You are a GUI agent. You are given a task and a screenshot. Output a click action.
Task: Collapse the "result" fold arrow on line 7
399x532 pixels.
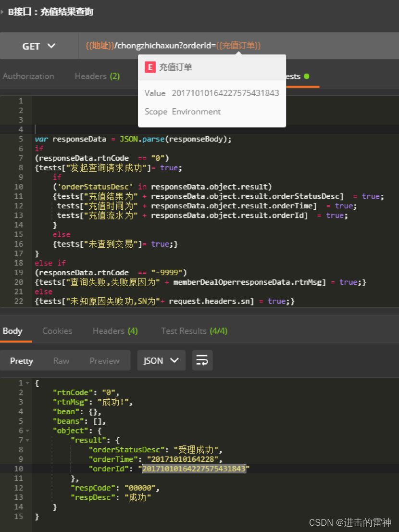coord(28,440)
